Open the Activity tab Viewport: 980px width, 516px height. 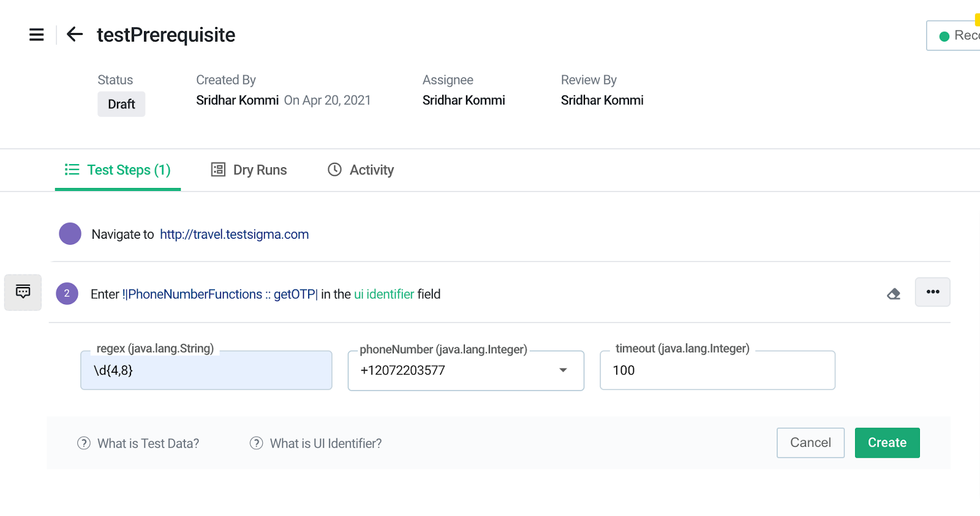pos(361,170)
